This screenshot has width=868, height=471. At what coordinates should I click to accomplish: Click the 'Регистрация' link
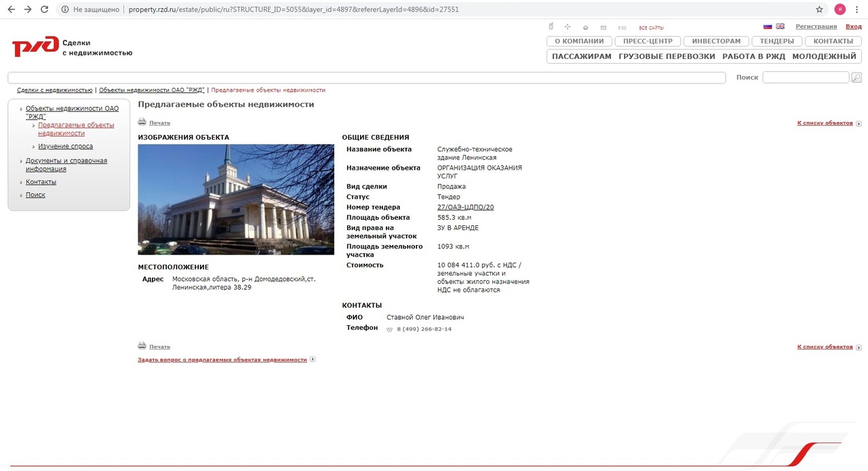(x=816, y=26)
